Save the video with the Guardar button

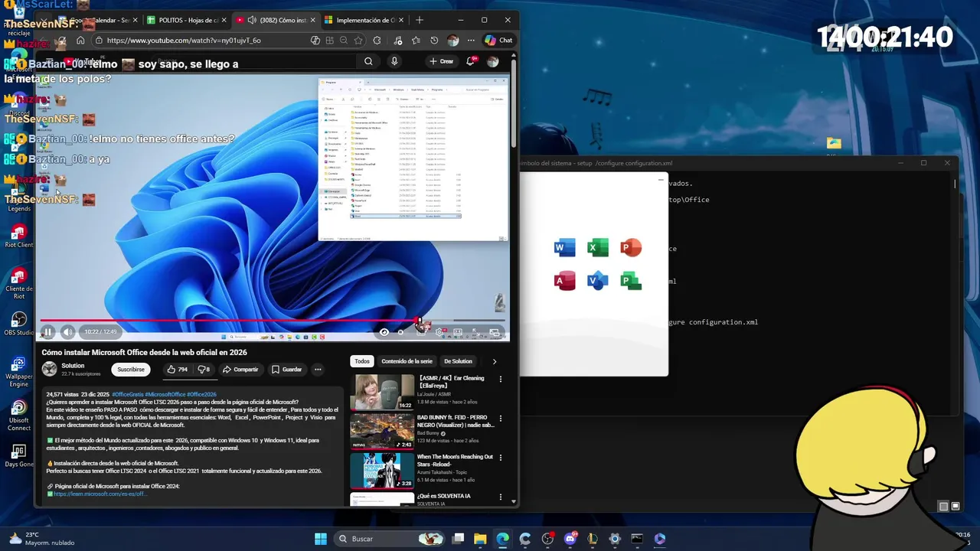point(286,369)
